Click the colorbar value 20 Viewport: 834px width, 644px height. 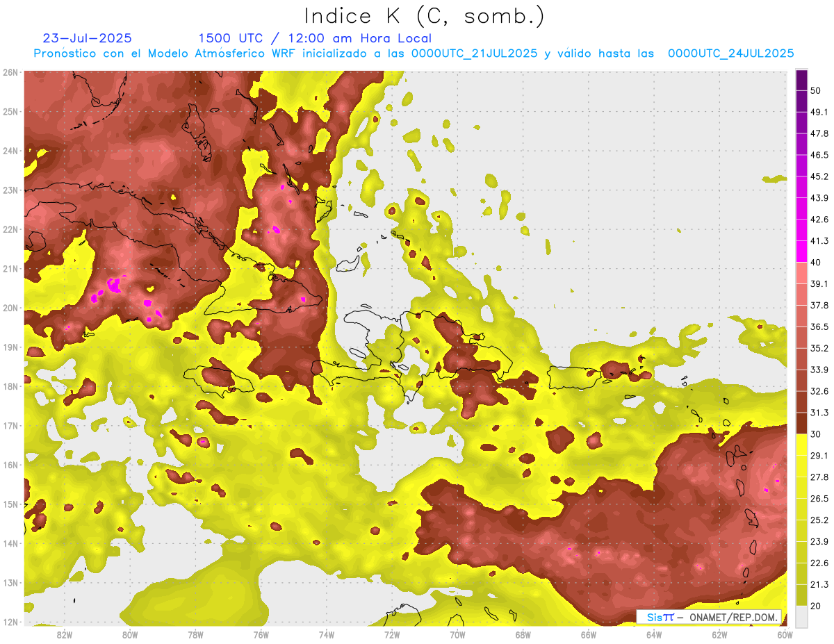817,605
